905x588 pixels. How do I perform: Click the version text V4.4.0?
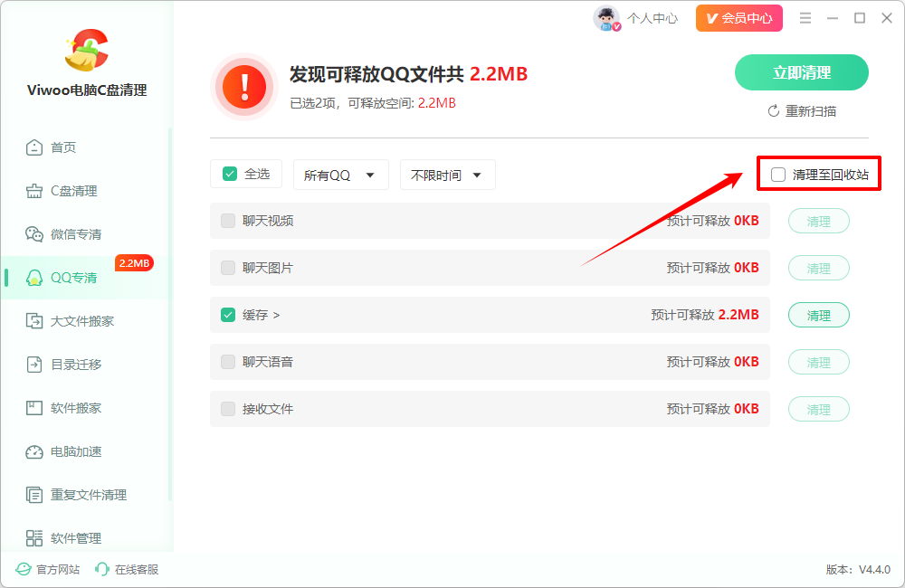(x=858, y=570)
